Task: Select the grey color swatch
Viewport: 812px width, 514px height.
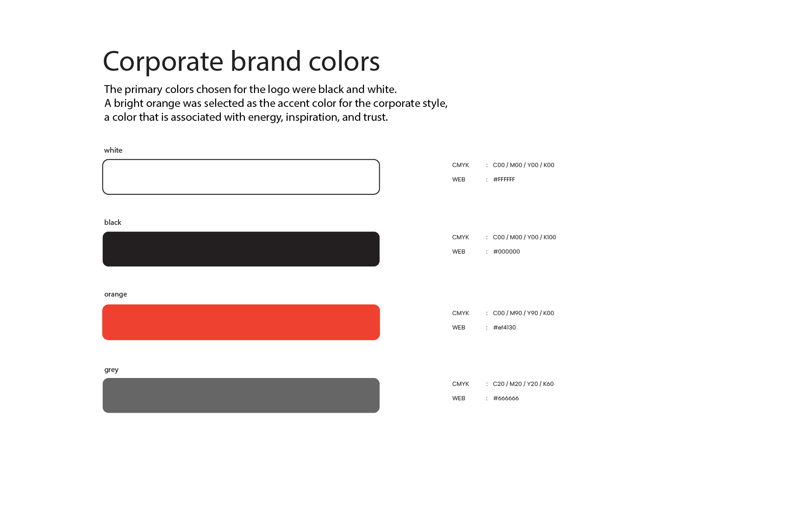Action: coord(241,395)
